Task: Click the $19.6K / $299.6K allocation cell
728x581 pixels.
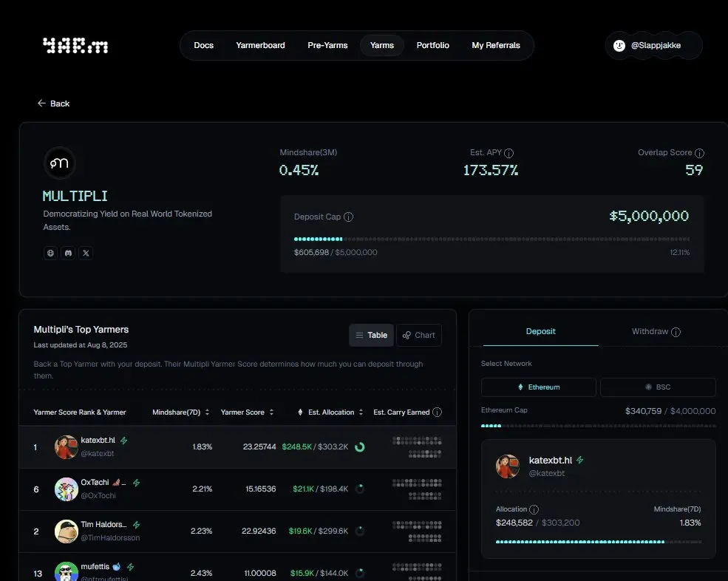Action: [318, 531]
